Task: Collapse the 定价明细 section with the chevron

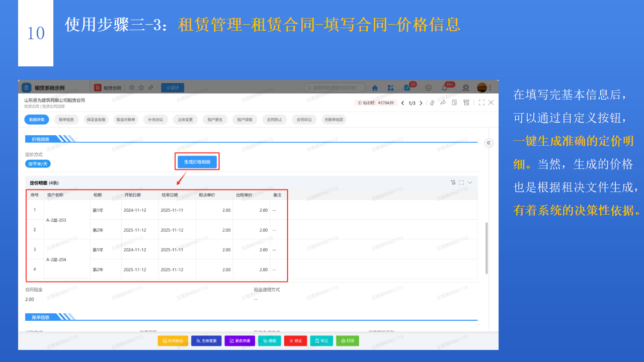Action: (470, 183)
